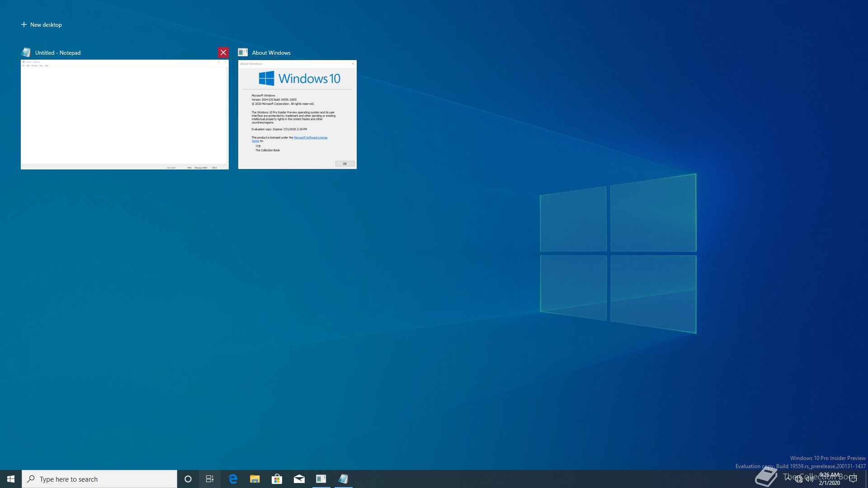Click New desktop button
This screenshot has width=868, height=488.
click(x=41, y=25)
